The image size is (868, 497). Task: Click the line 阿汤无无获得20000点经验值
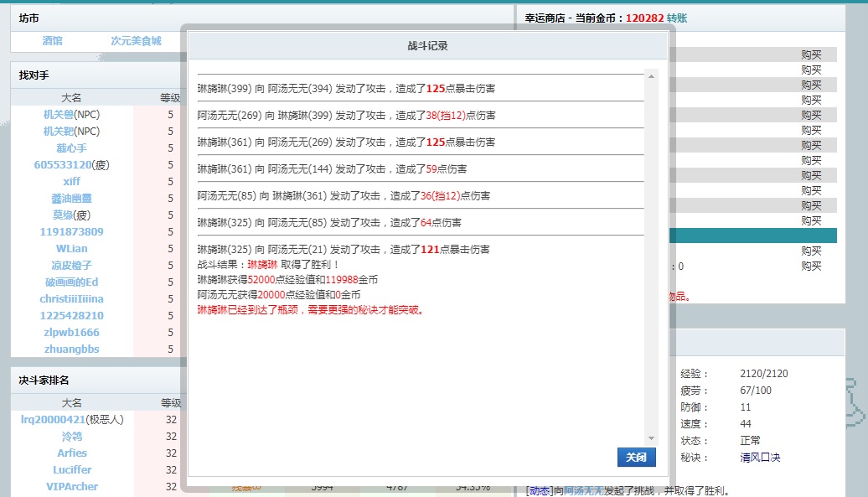(x=278, y=295)
